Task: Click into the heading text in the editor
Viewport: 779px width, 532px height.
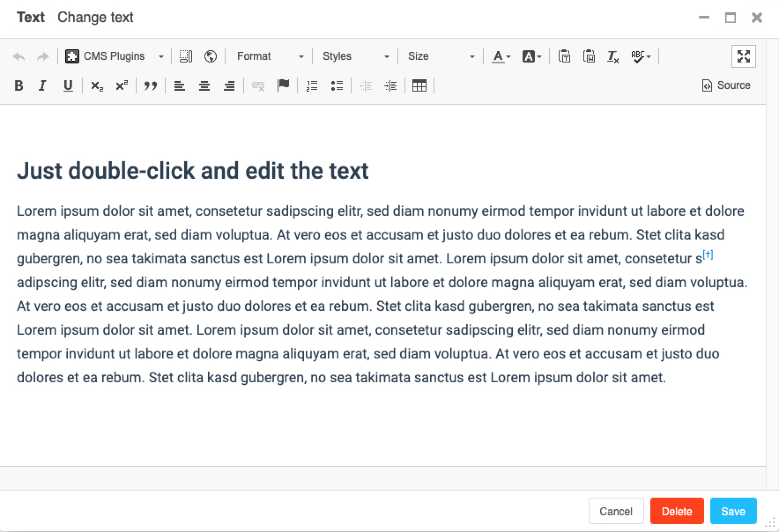Action: point(193,171)
